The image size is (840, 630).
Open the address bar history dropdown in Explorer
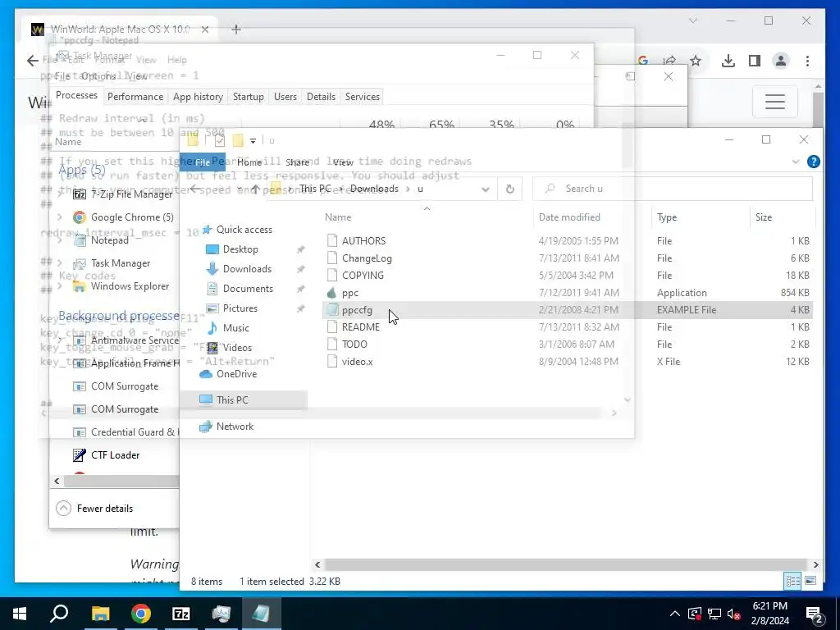click(x=486, y=189)
